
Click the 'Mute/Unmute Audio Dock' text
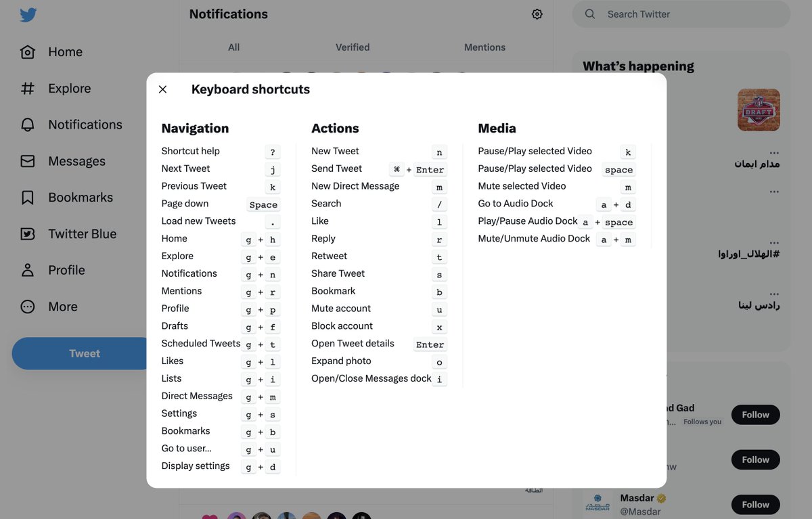(534, 239)
